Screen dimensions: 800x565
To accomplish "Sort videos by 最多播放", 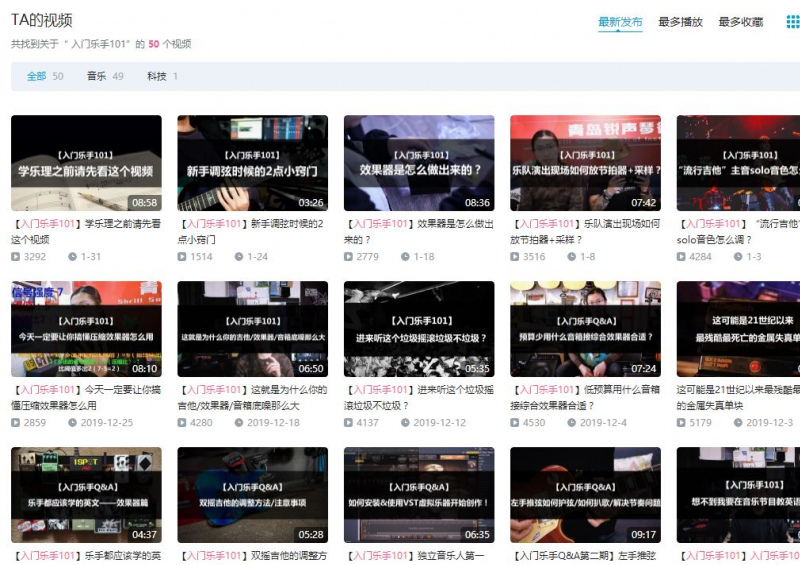I will 680,22.
